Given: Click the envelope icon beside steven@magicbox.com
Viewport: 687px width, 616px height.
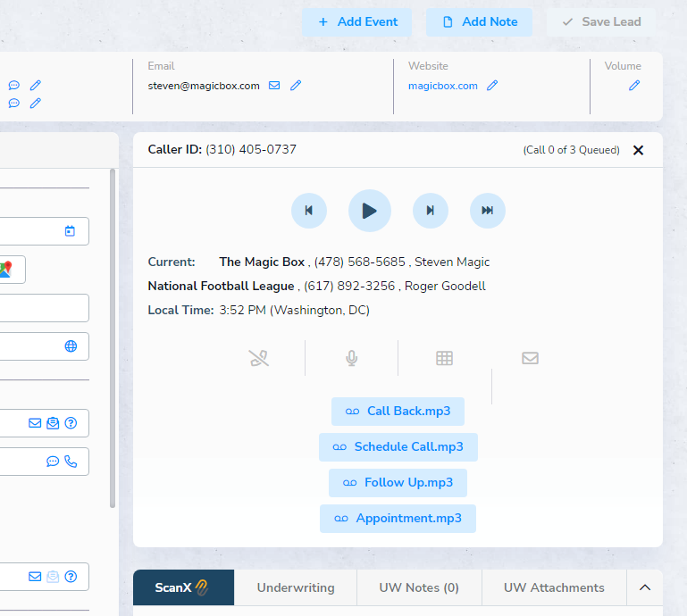Looking at the screenshot, I should 274,86.
